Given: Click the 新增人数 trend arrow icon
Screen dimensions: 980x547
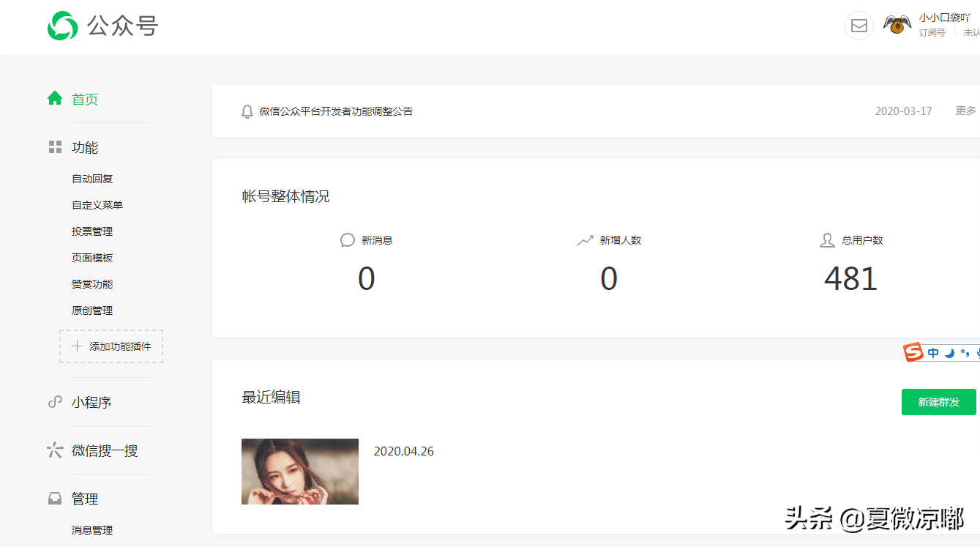Looking at the screenshot, I should coord(584,239).
